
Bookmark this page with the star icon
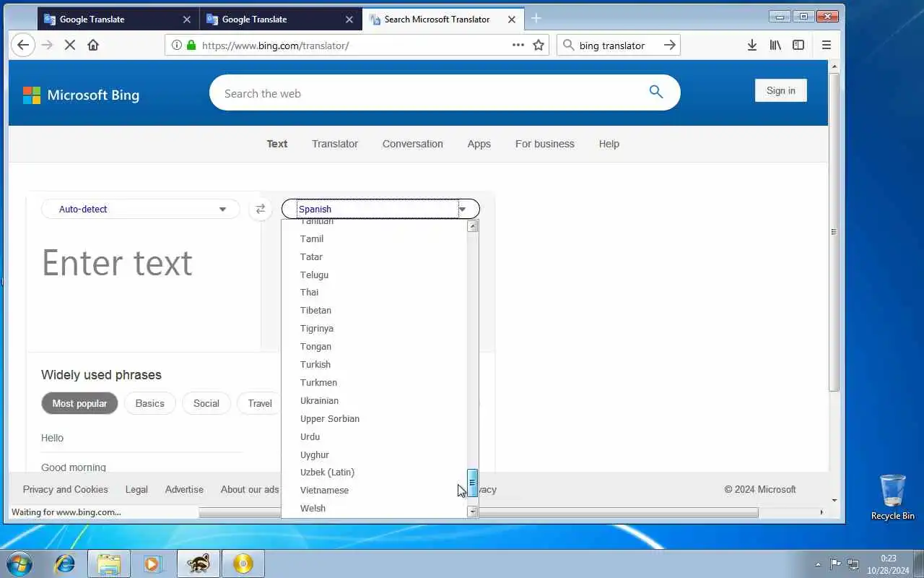pyautogui.click(x=539, y=45)
